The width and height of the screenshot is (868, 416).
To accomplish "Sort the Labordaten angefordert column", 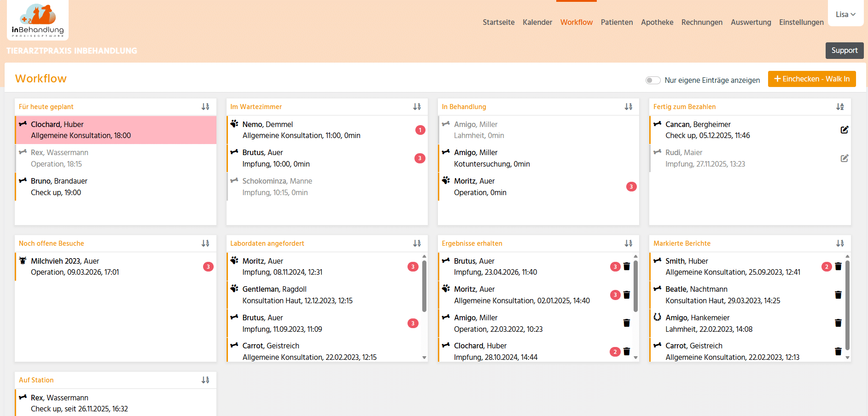I will pos(417,243).
